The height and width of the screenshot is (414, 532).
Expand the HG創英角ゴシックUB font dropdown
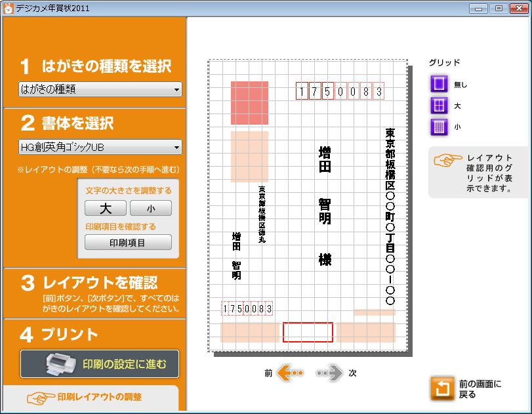point(100,147)
